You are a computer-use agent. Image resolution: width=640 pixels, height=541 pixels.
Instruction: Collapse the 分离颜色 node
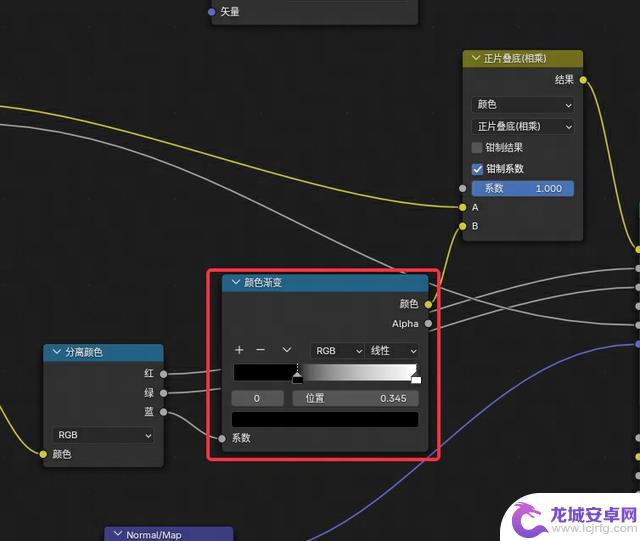[57, 352]
